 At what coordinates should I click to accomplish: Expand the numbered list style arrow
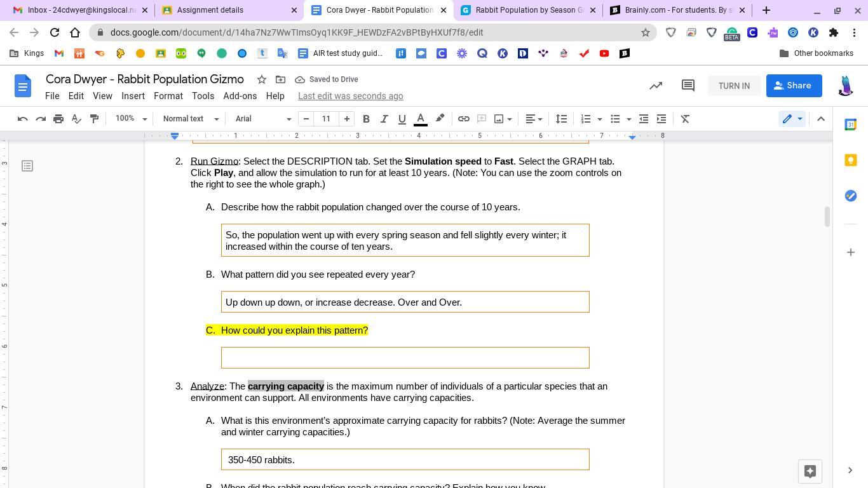599,119
